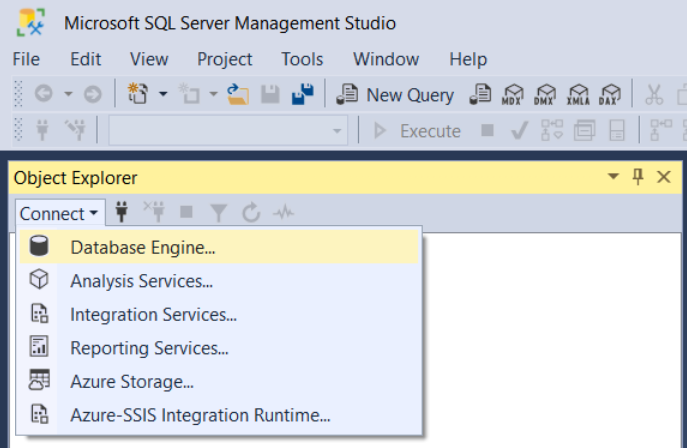The width and height of the screenshot is (687, 448).
Task: Click the Database Engine Query icon
Action: pyautogui.click(x=480, y=95)
